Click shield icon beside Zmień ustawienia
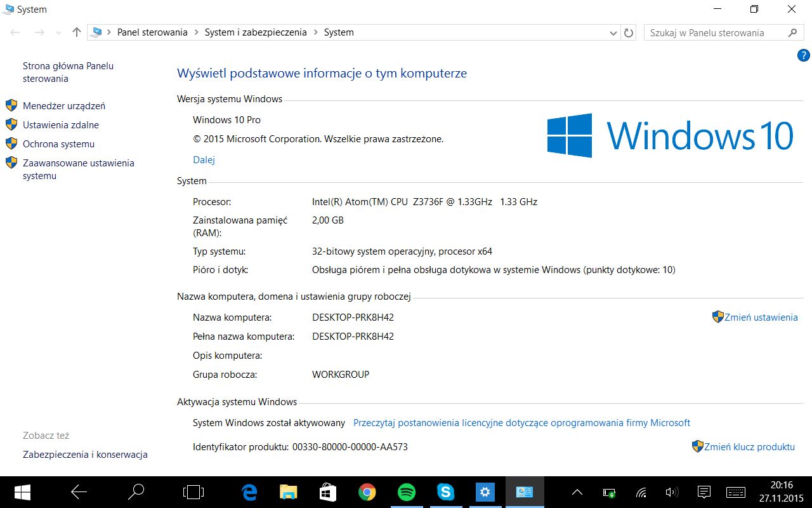The width and height of the screenshot is (812, 508). tap(718, 317)
